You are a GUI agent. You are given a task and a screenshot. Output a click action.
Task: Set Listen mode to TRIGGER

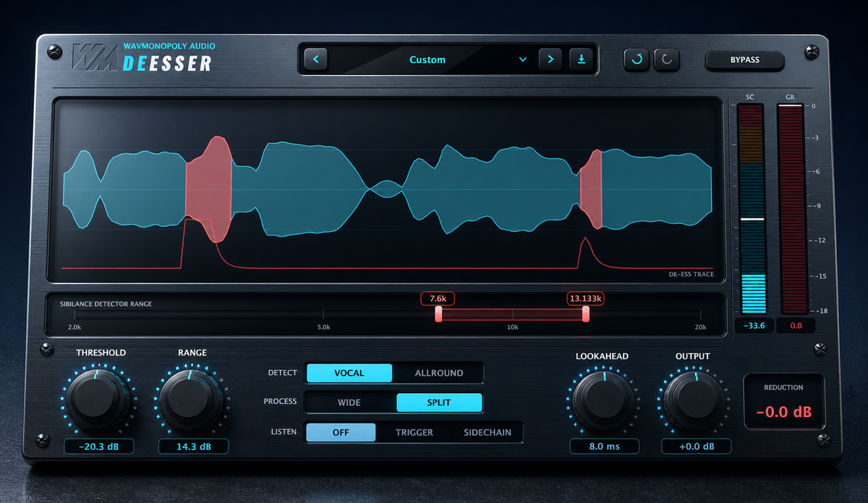coord(414,432)
